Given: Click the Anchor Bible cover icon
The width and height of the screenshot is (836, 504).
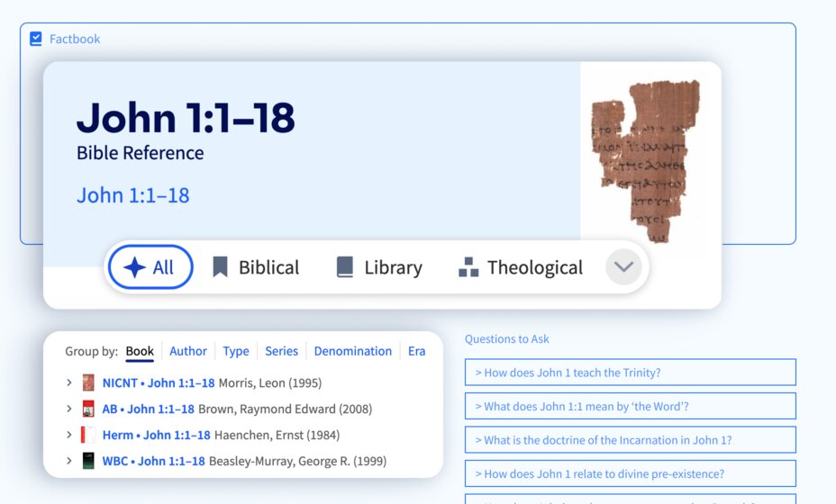Looking at the screenshot, I should [88, 409].
